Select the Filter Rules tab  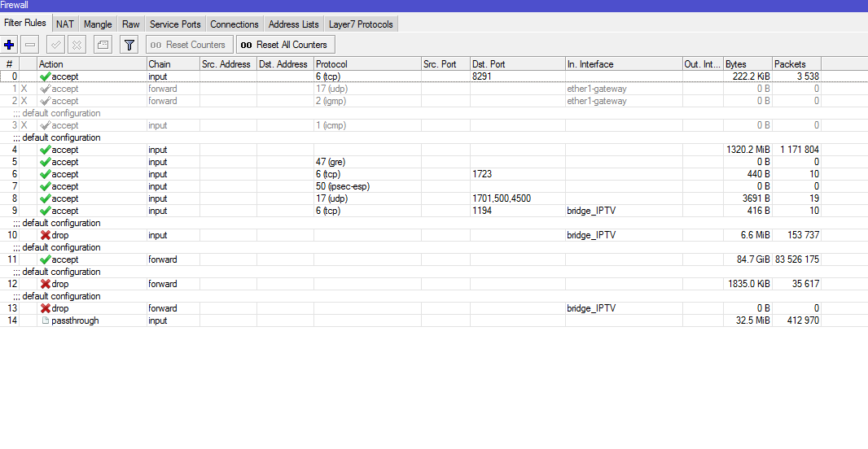click(25, 24)
